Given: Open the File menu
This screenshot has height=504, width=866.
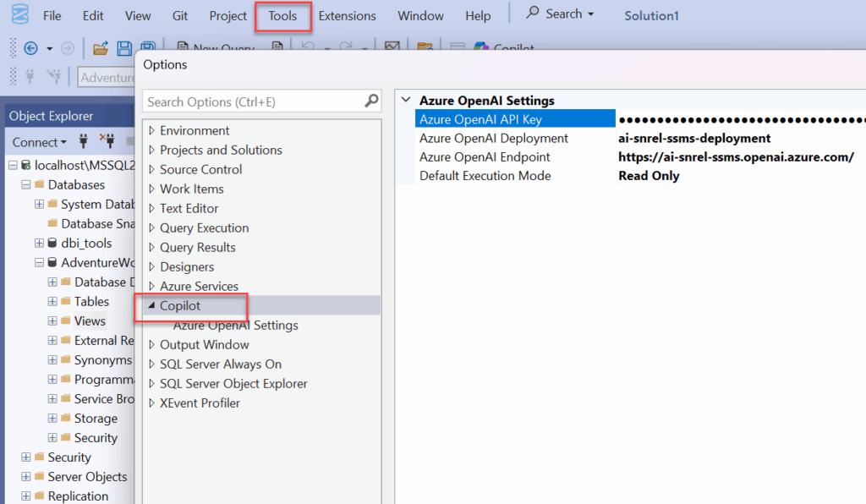Looking at the screenshot, I should (52, 15).
